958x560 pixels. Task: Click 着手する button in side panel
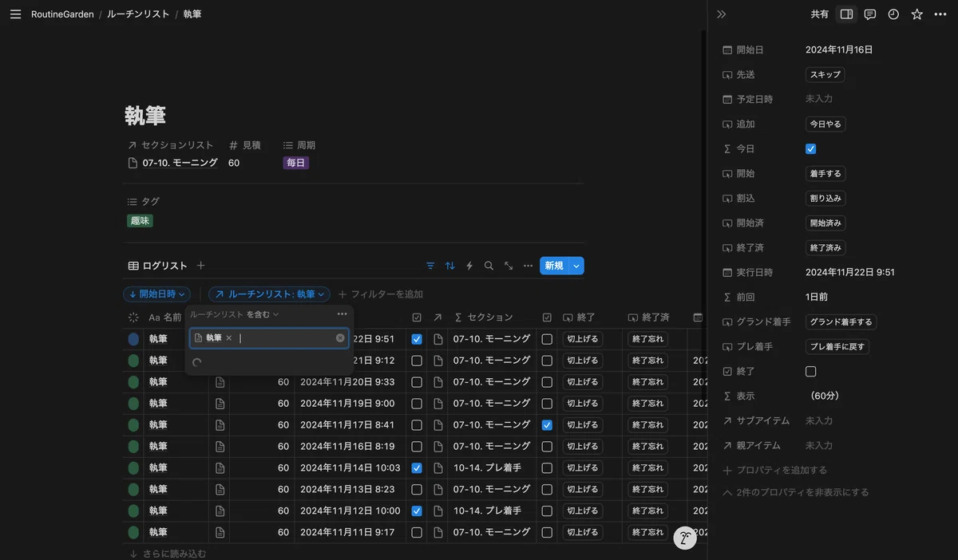(x=825, y=173)
